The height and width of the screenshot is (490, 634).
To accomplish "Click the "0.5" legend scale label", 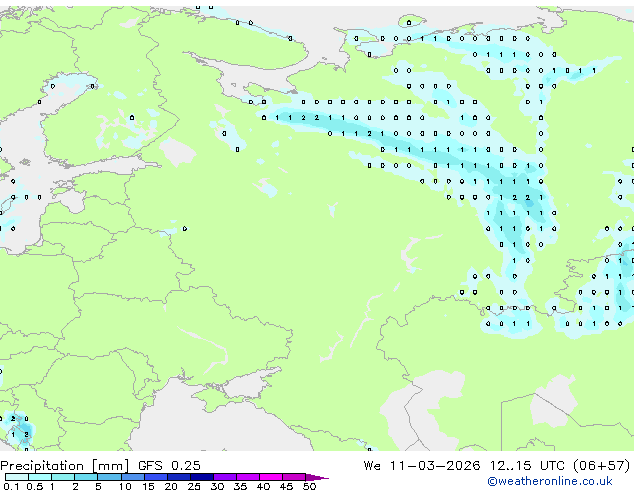I will coord(35,486).
